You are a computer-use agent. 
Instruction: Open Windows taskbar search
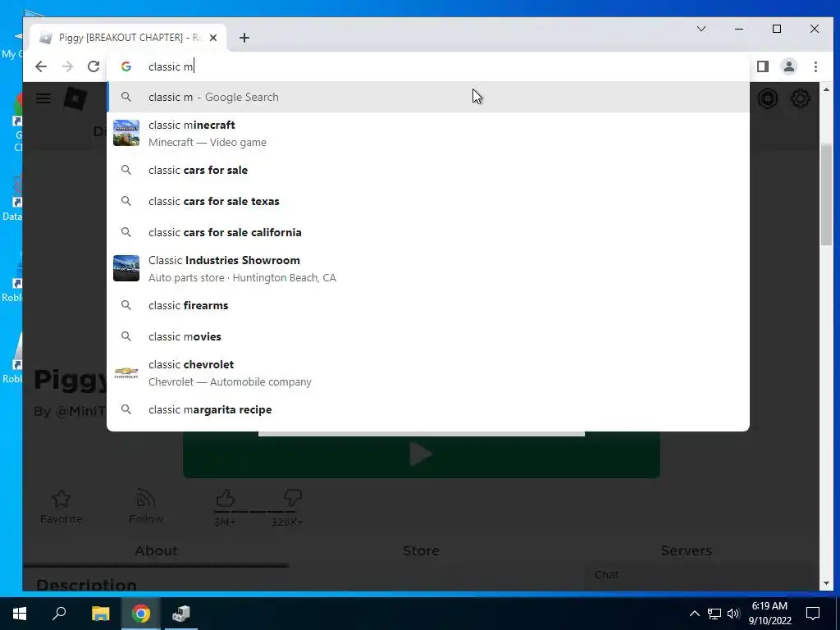pos(59,614)
